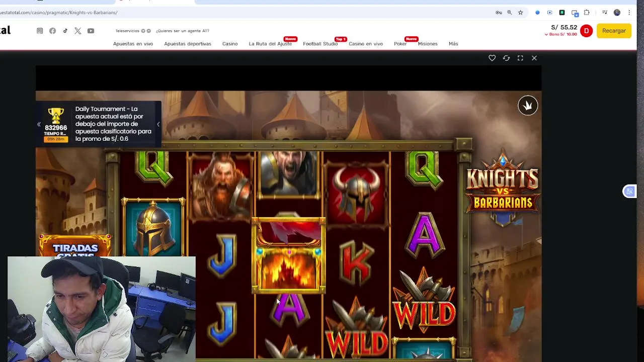This screenshot has width=644, height=362.
Task: Click the Teleservicios chat bubble icon
Action: (x=148, y=31)
